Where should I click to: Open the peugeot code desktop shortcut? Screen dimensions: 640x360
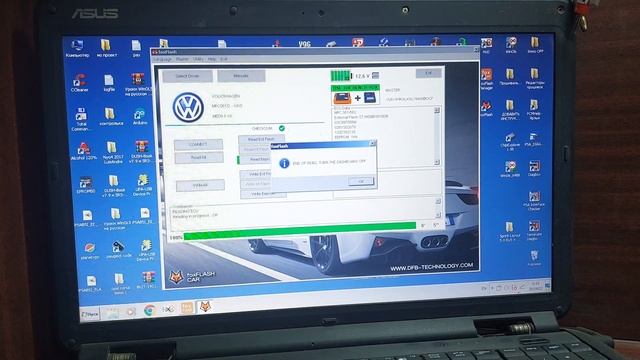tap(118, 249)
